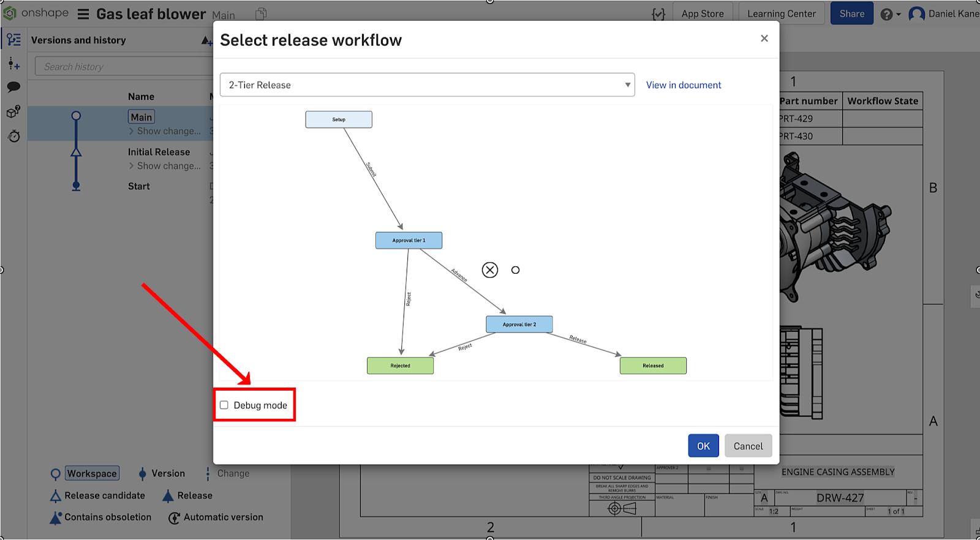Click the insert/add feature sidebar icon

pyautogui.click(x=13, y=64)
